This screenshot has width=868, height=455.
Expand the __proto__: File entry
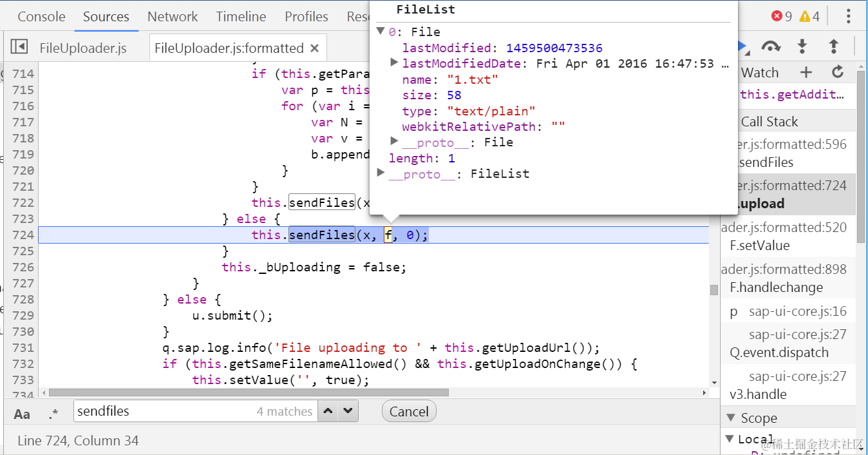coord(394,141)
